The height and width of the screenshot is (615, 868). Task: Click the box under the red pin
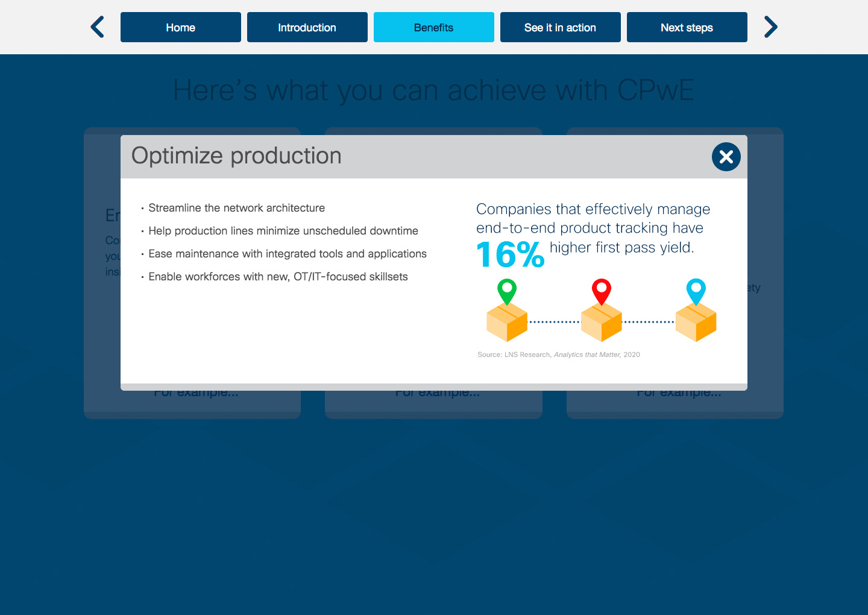[x=601, y=323]
